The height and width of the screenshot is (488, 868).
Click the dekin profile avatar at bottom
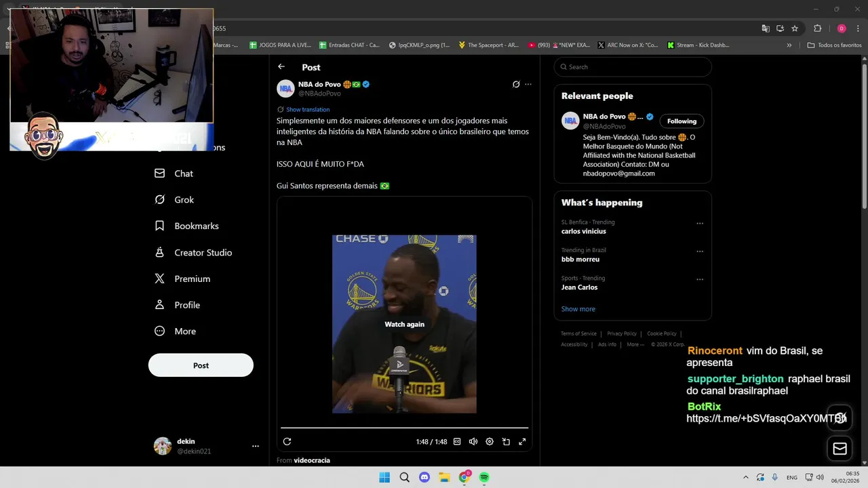pyautogui.click(x=163, y=446)
